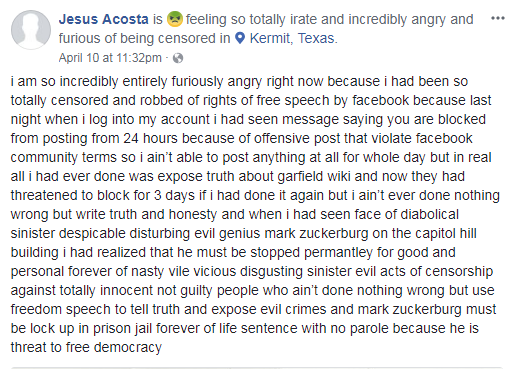
Task: Open the post options three-dot menu
Action: 498,18
